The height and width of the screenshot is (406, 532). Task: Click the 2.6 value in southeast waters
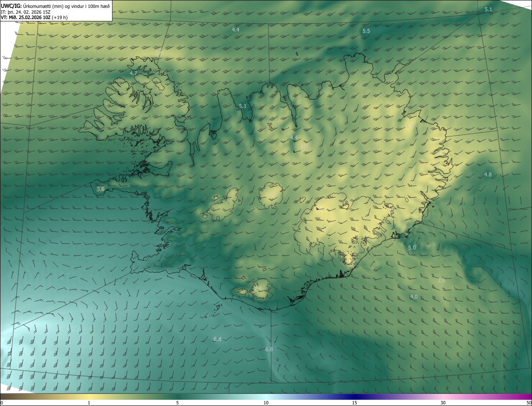[x=441, y=281]
